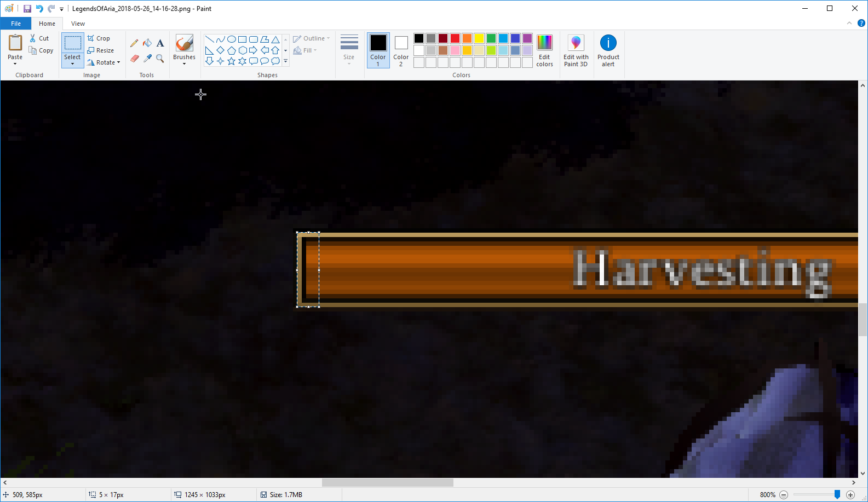Select the Fill with color bucket tool
Viewport: 868px width, 502px height.
pyautogui.click(x=147, y=43)
